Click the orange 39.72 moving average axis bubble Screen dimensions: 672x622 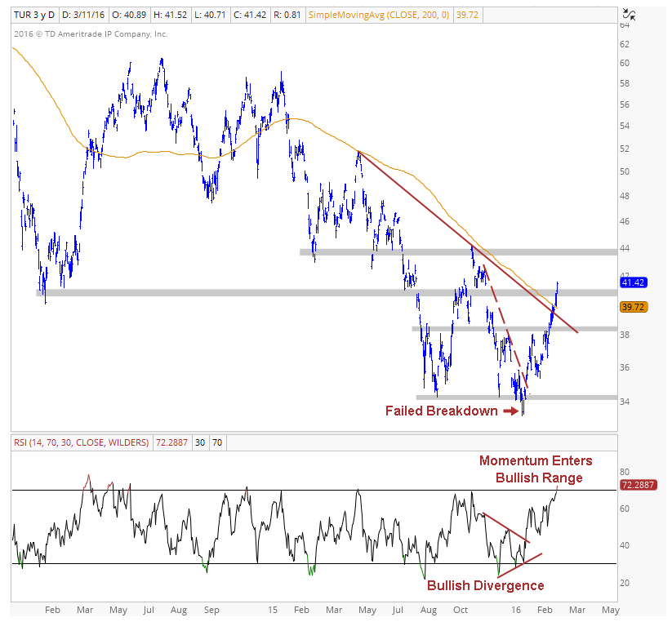pyautogui.click(x=633, y=307)
